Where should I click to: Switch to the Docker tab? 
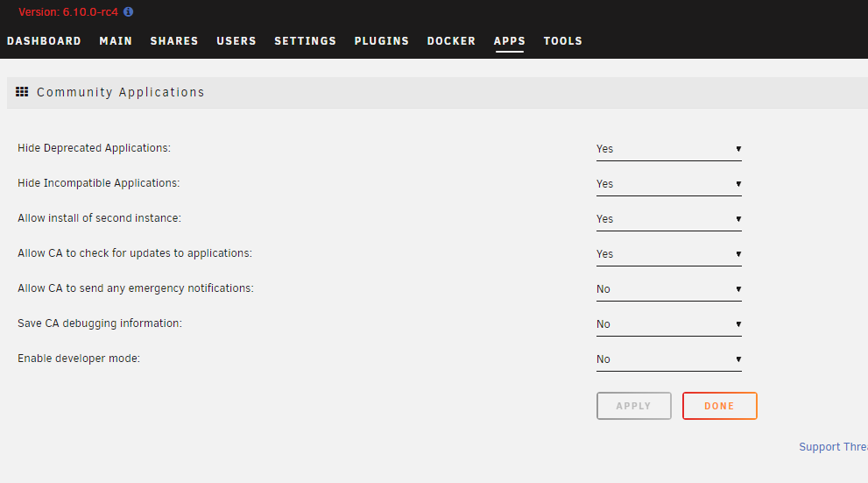click(x=451, y=41)
